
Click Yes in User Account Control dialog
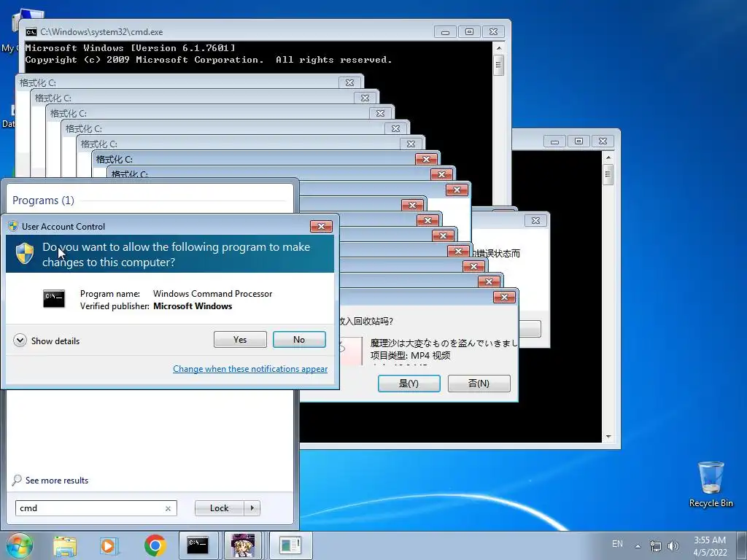(x=240, y=340)
